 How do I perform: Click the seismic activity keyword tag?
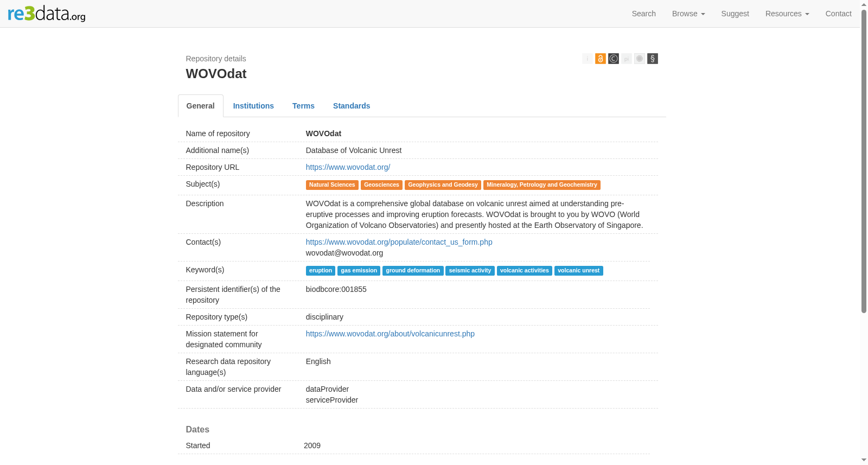click(x=470, y=271)
